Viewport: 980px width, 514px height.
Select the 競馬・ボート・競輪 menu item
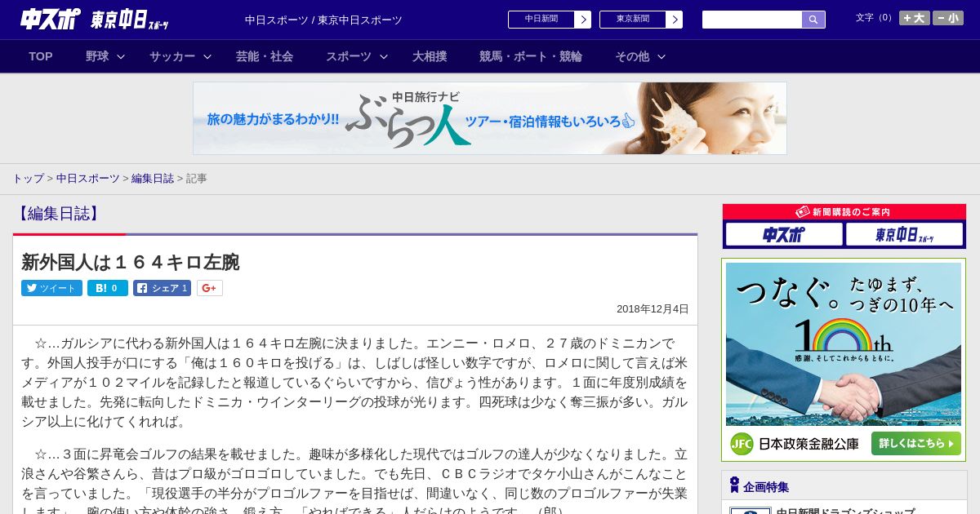tap(531, 56)
